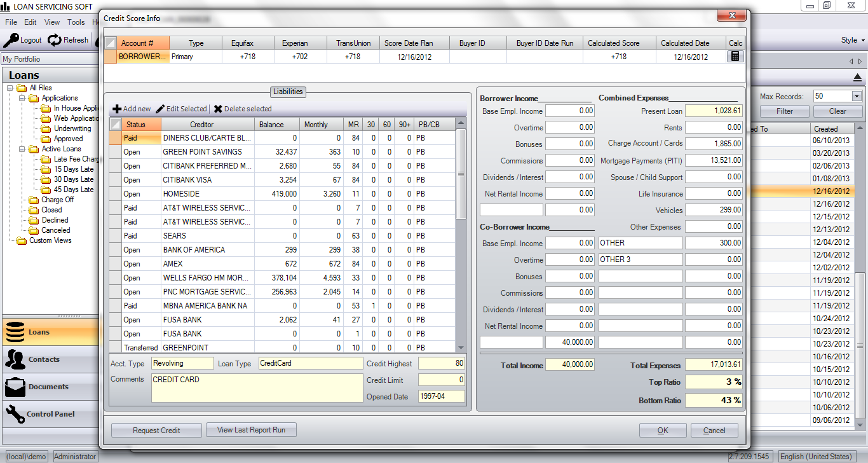Collapse the Active Loans tree node

pos(21,149)
